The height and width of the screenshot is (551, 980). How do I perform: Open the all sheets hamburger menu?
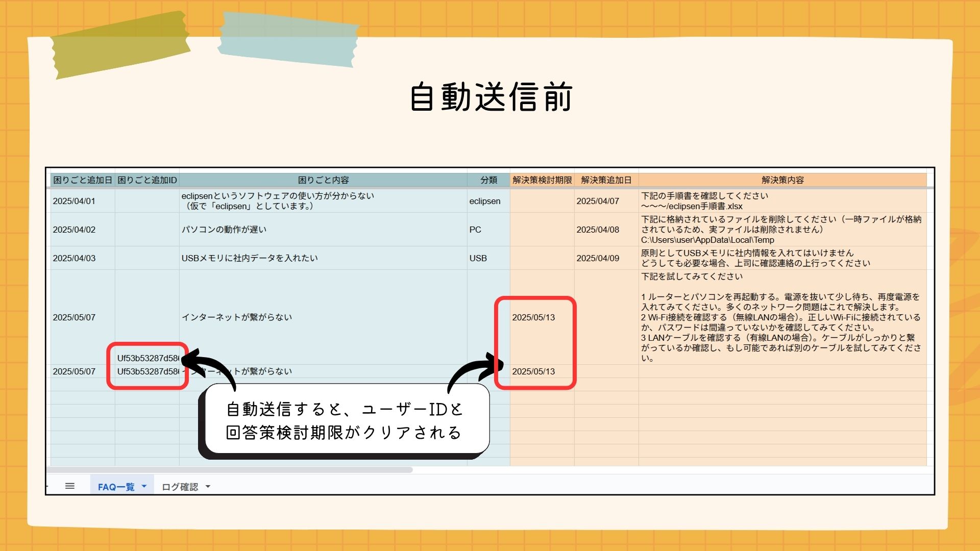click(x=70, y=486)
